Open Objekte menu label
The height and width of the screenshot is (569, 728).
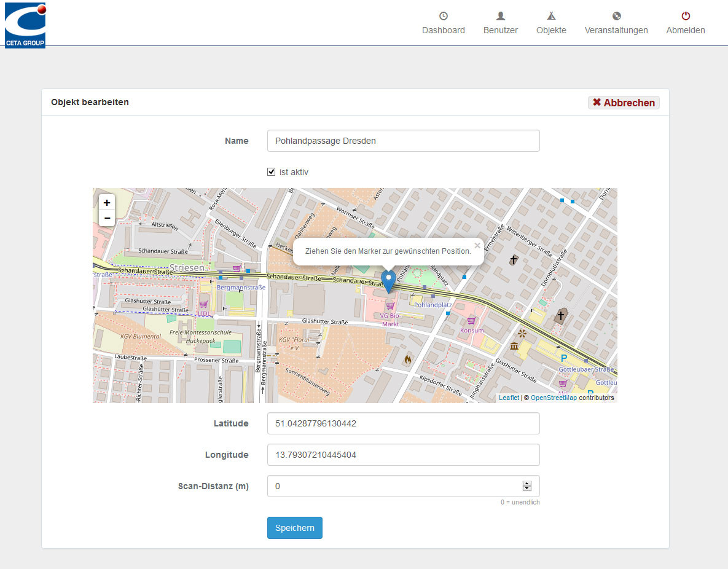coord(551,30)
